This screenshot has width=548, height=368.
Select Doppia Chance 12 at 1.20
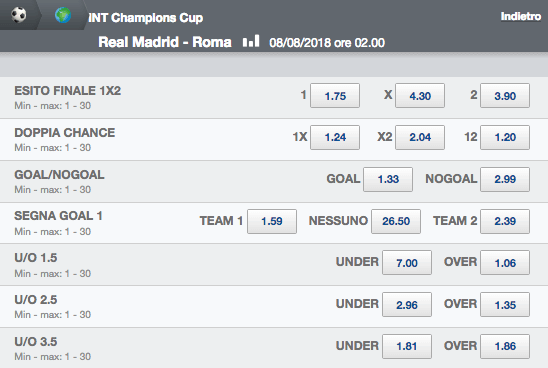505,137
